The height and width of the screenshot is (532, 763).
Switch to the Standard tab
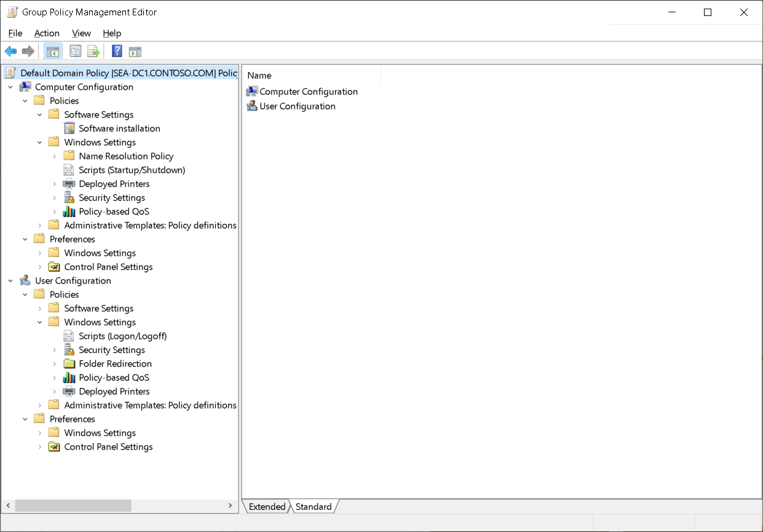314,506
